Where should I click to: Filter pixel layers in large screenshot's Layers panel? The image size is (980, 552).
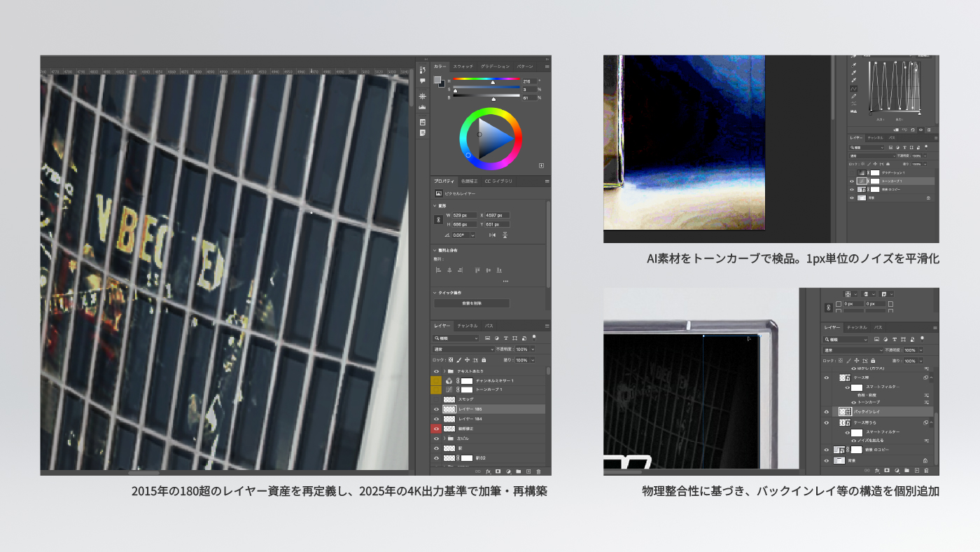point(487,338)
